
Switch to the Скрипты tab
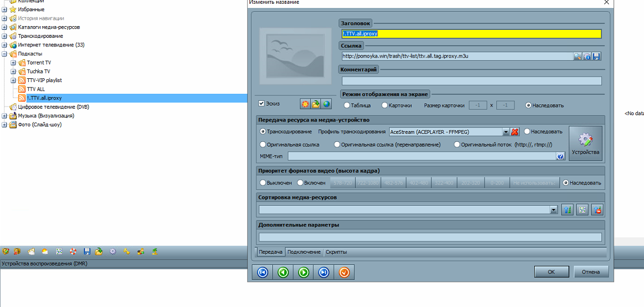point(336,252)
